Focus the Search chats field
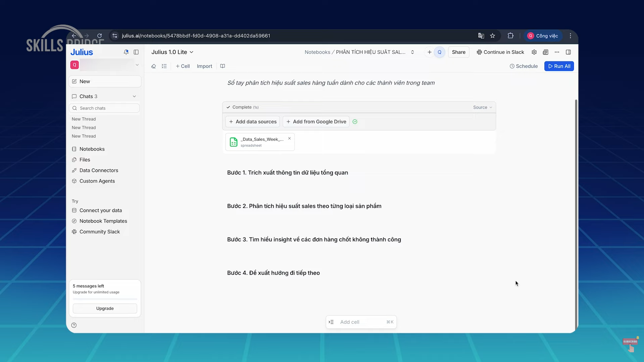 (105, 108)
